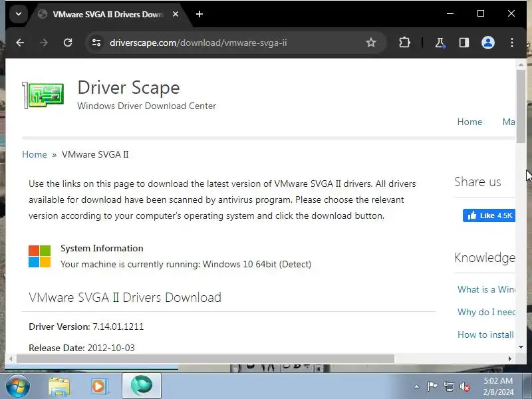532x399 pixels.
Task: Click the muted volume tray icon
Action: (464, 386)
